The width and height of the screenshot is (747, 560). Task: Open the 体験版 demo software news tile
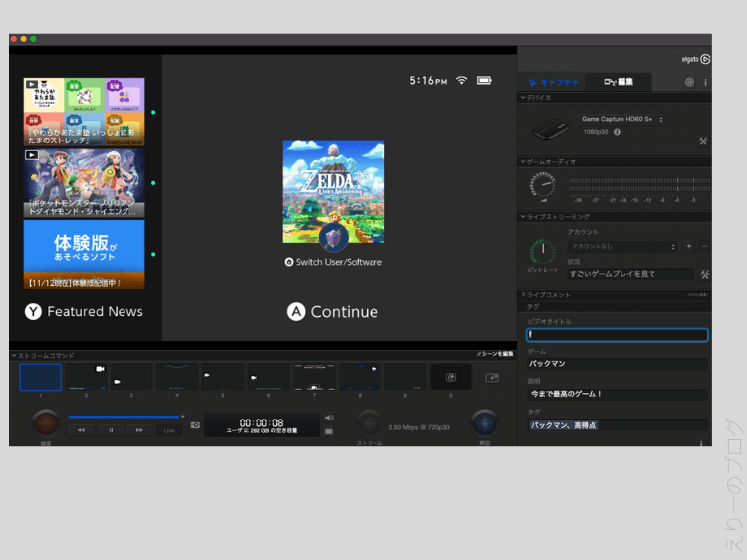pyautogui.click(x=84, y=254)
